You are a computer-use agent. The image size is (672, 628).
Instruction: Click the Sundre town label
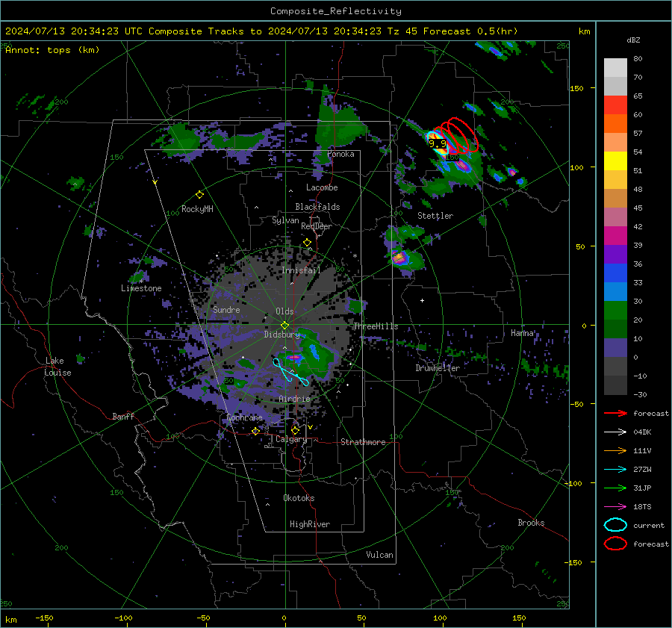coord(226,309)
